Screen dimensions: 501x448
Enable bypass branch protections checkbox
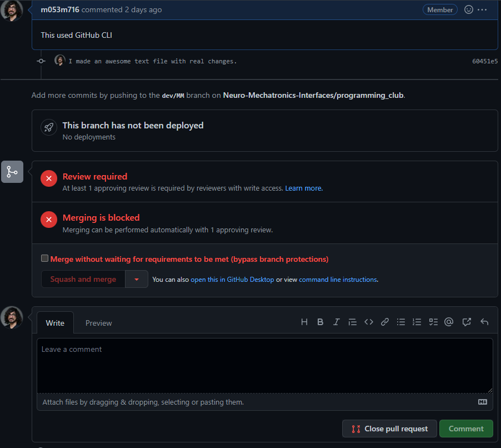pos(45,258)
